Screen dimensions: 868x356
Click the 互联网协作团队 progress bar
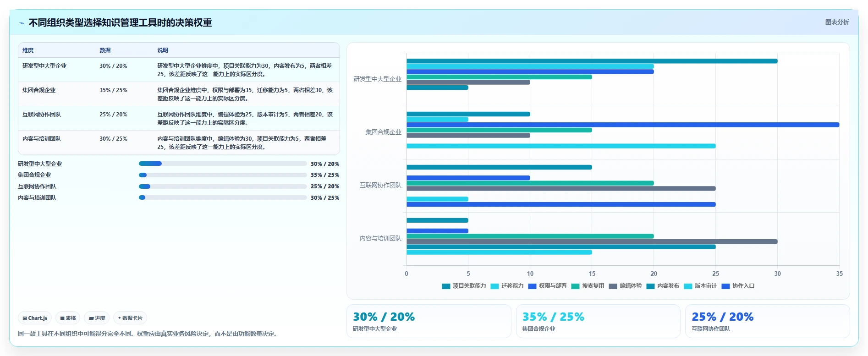coord(223,186)
